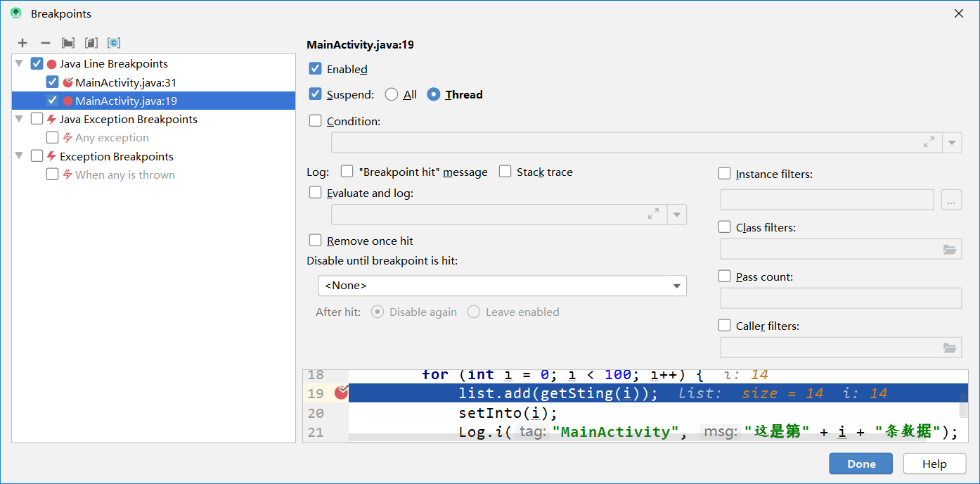Enable Java Exception Breakpoints group checkbox
This screenshot has height=484, width=980.
37,119
